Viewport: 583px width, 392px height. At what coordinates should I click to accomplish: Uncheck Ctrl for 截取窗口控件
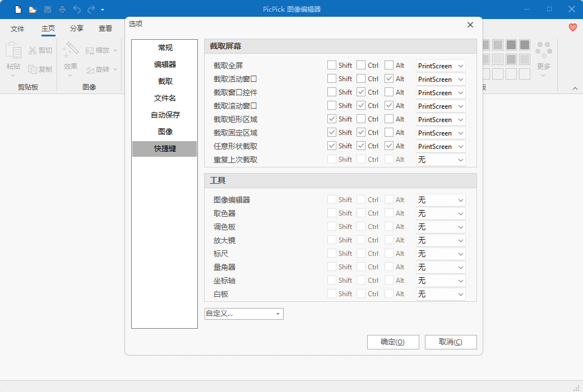(x=360, y=92)
